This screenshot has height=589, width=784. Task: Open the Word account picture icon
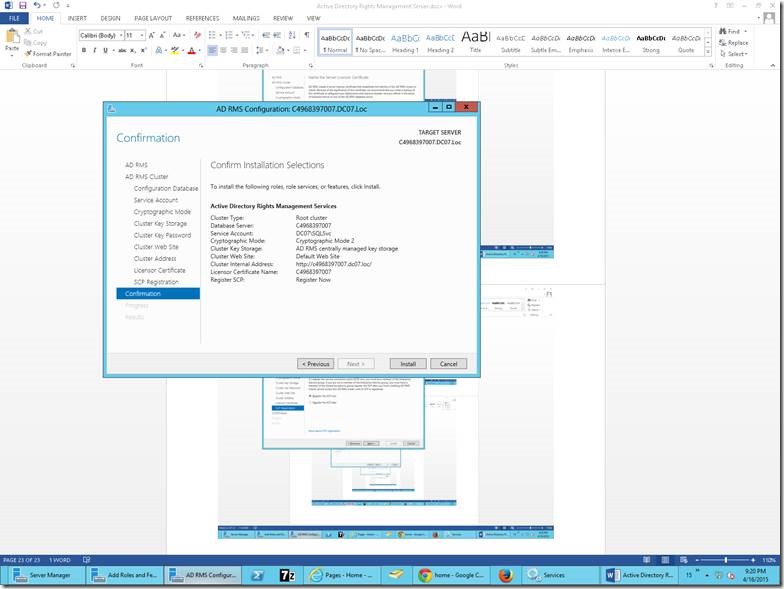770,19
